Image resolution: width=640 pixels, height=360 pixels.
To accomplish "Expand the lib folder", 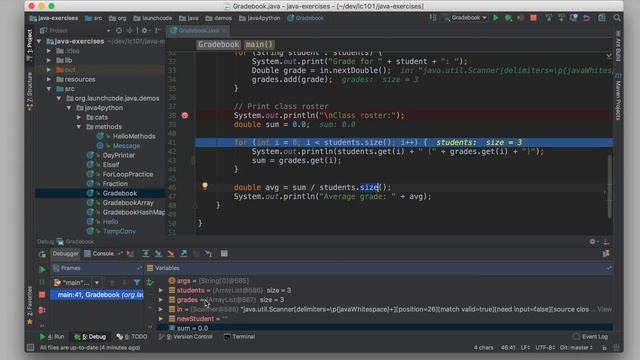I will click(x=49, y=60).
